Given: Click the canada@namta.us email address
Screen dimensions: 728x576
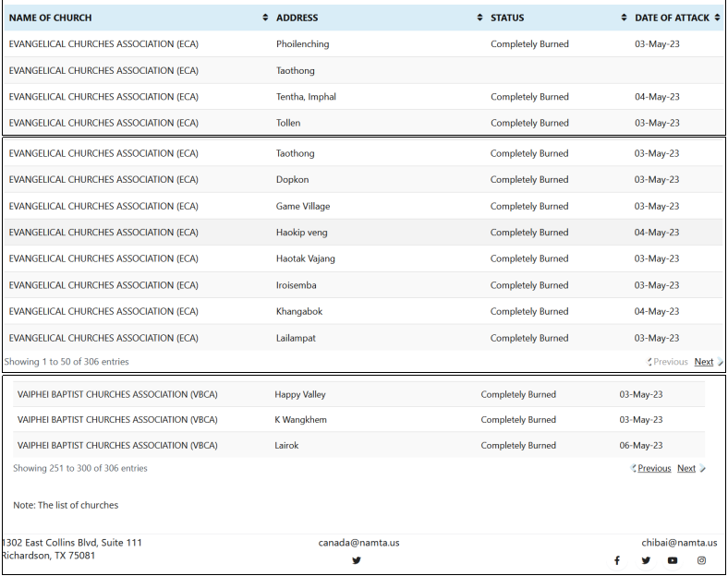Looking at the screenshot, I should pos(358,543).
